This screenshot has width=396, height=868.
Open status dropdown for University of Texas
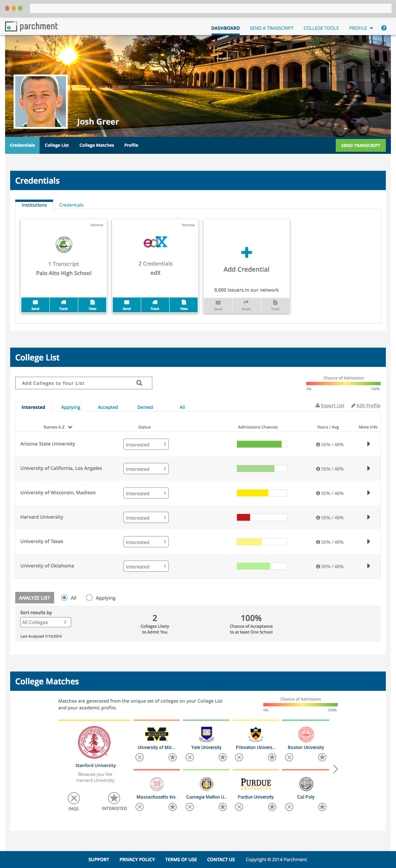pos(146,542)
